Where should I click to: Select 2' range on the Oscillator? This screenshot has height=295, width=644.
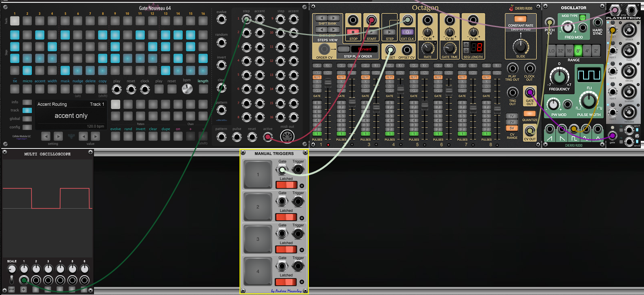click(596, 51)
